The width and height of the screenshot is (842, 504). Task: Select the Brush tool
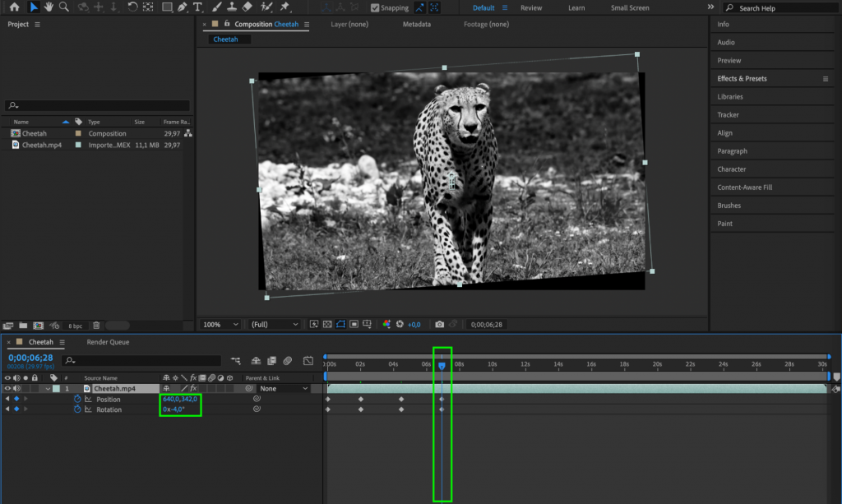click(x=216, y=7)
